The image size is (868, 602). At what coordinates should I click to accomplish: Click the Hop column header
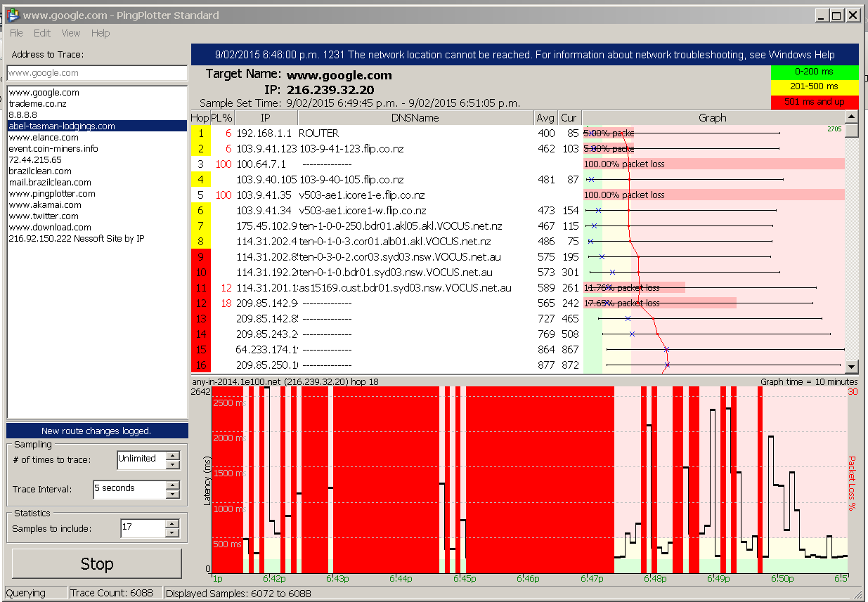201,118
